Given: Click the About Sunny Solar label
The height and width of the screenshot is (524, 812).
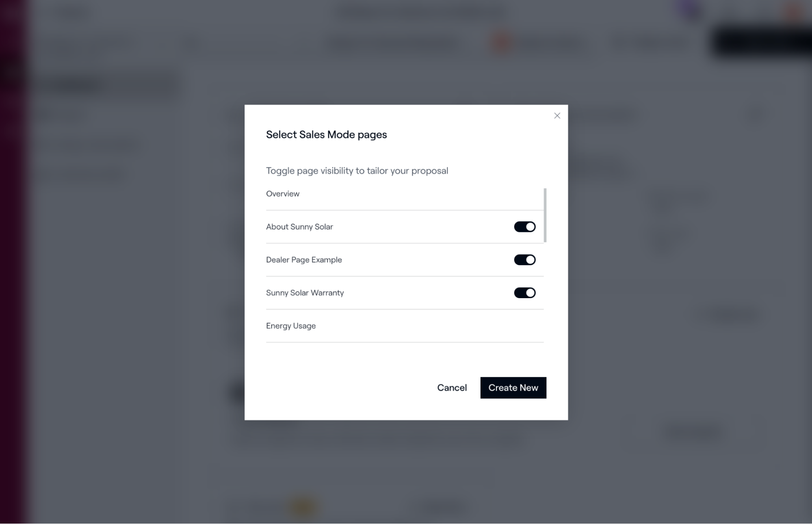Looking at the screenshot, I should click(299, 227).
